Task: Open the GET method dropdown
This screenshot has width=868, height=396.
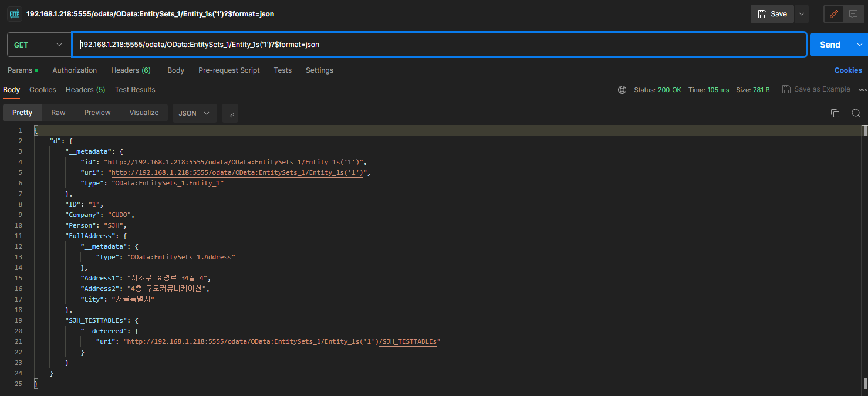Action: pos(39,45)
